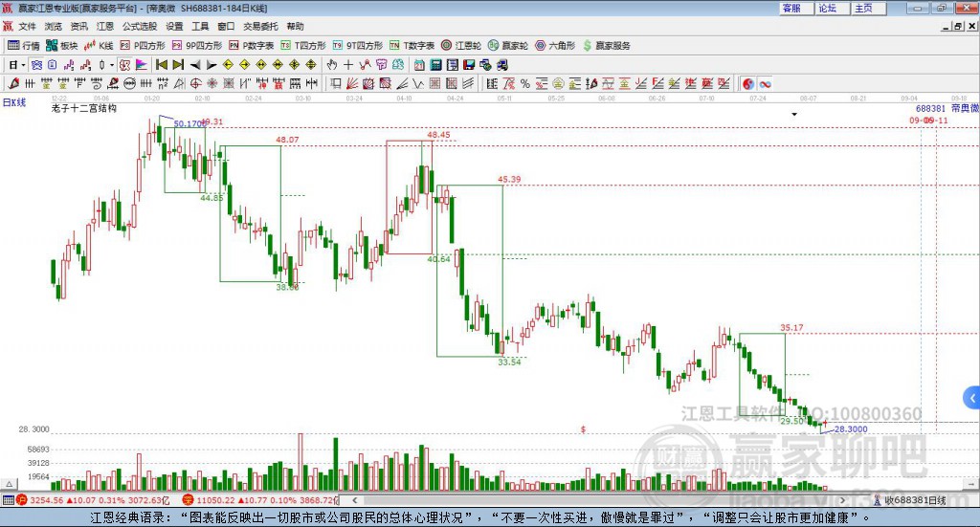
Task: Open the 9P四方形 tool
Action: click(x=197, y=46)
